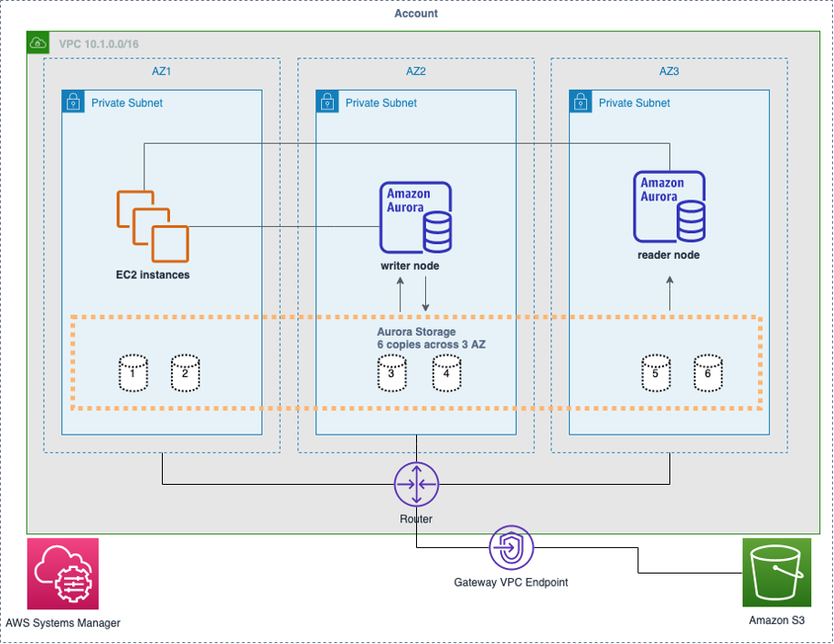The image size is (834, 644).
Task: Select storage copy cylinder 6
Action: [708, 372]
